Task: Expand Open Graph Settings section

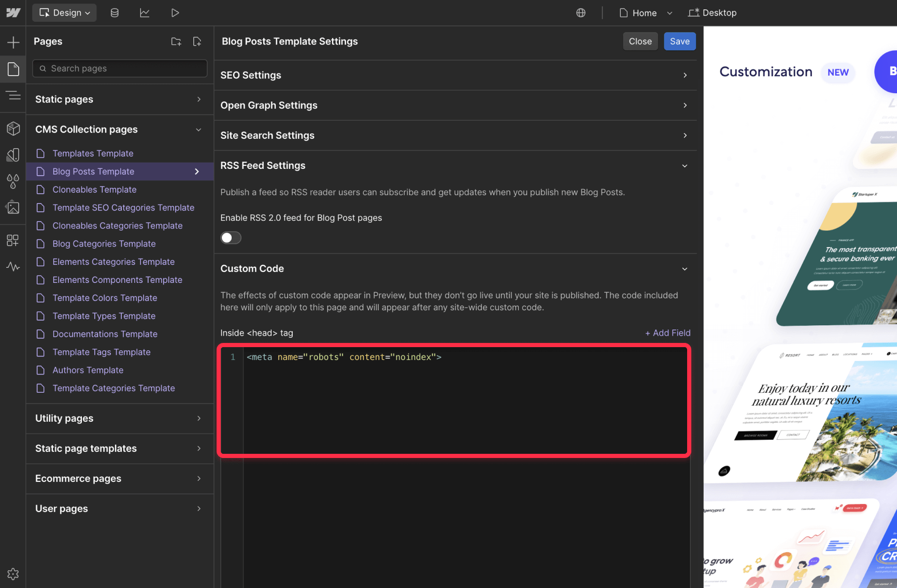Action: [x=455, y=106]
